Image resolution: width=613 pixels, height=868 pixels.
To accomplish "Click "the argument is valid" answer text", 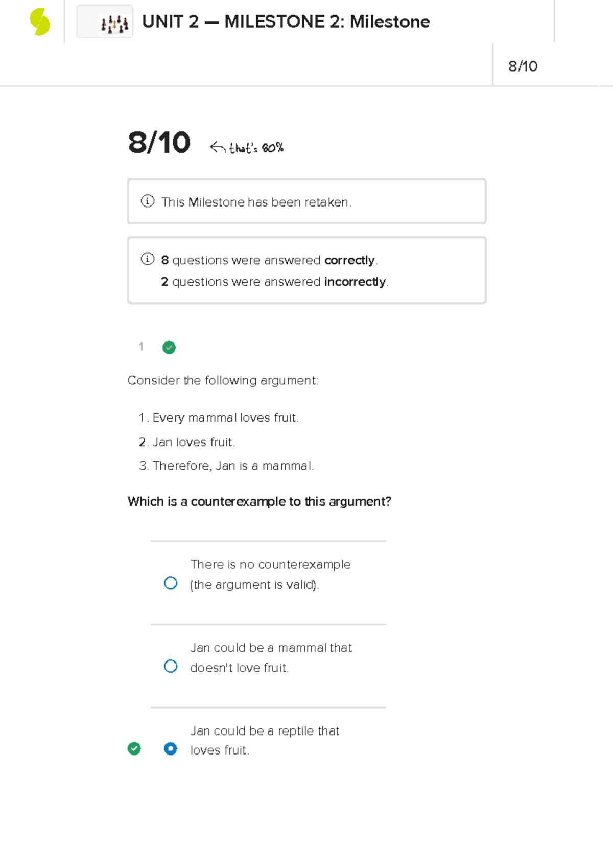I will (x=254, y=585).
